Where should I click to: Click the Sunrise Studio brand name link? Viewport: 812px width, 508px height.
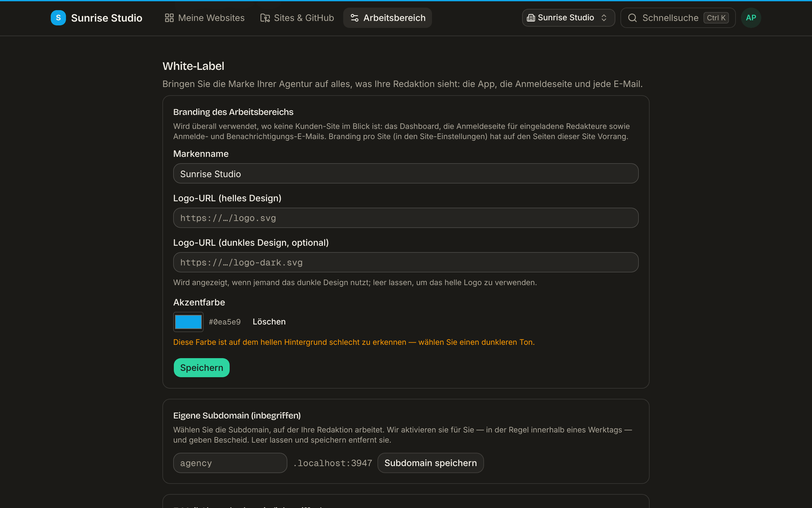click(x=107, y=18)
